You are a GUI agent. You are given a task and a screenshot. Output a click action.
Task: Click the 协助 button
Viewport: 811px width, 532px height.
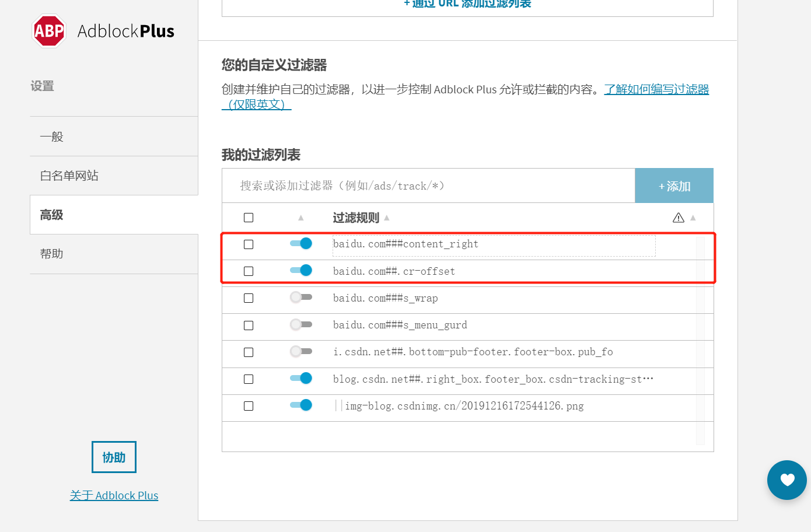pos(114,457)
